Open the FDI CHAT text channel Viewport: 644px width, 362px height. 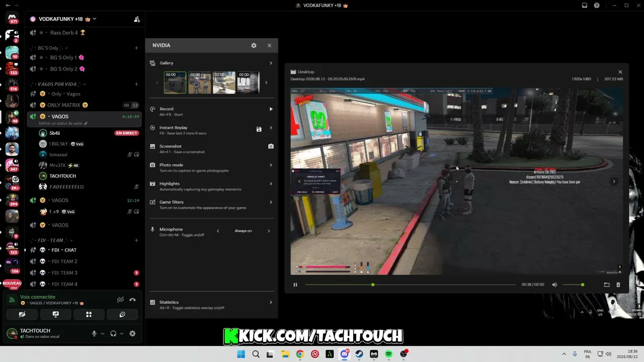point(85,250)
